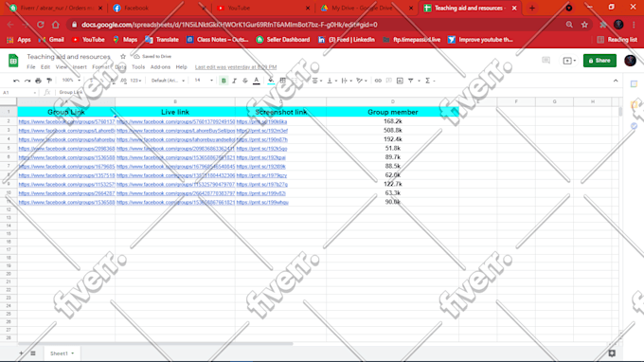Show the all sheets list
Viewport: 644px width, 362px height.
33,353
